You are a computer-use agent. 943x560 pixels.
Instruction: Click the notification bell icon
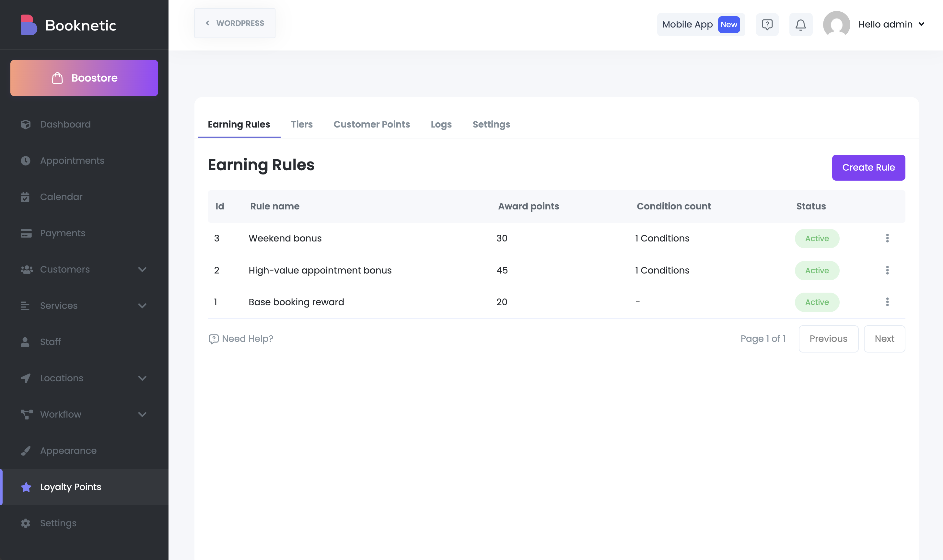800,25
